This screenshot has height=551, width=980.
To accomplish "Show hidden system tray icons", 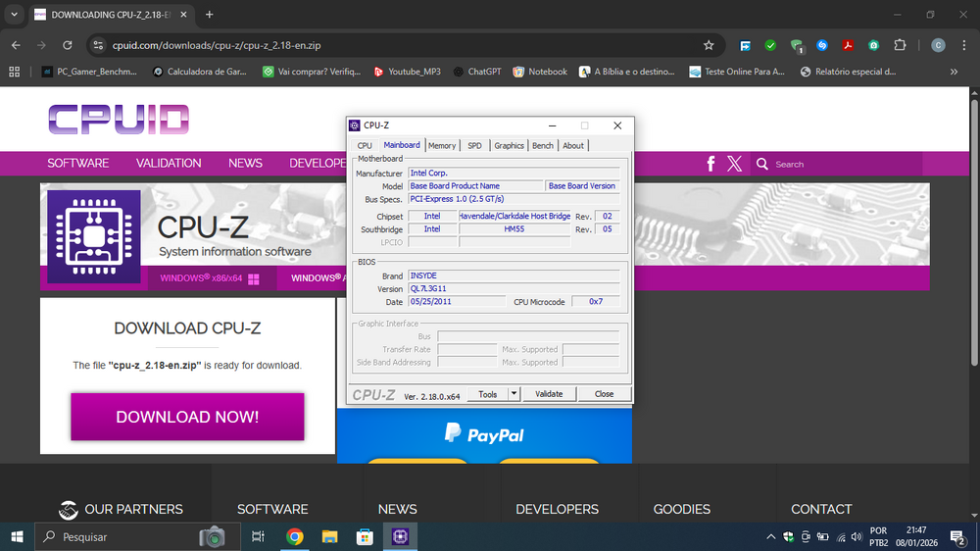I will [x=770, y=537].
